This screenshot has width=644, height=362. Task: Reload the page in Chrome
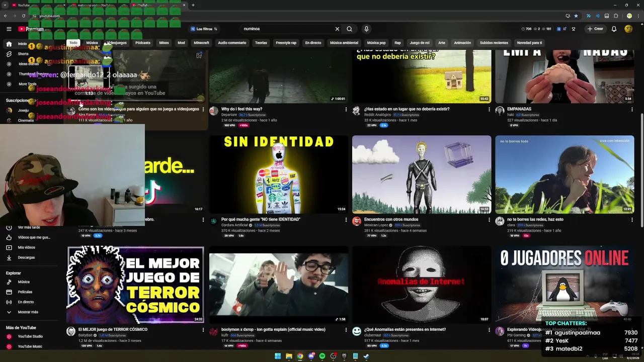(23, 16)
